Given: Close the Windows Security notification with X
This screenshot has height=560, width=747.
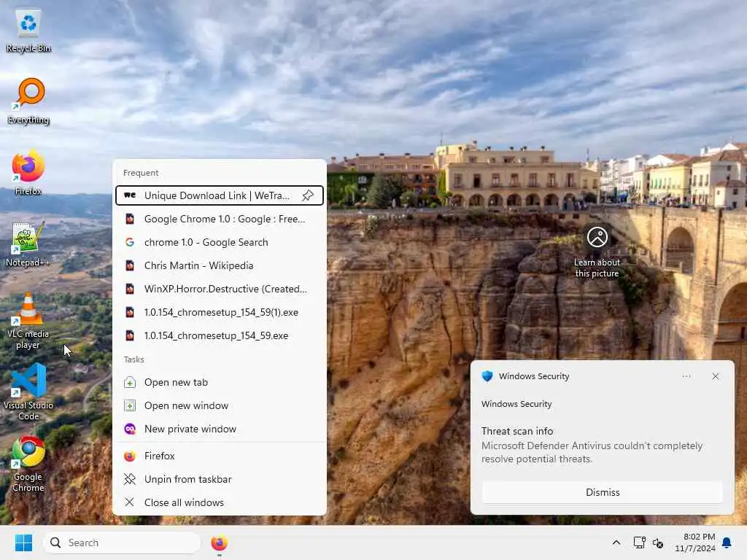Looking at the screenshot, I should pyautogui.click(x=715, y=376).
